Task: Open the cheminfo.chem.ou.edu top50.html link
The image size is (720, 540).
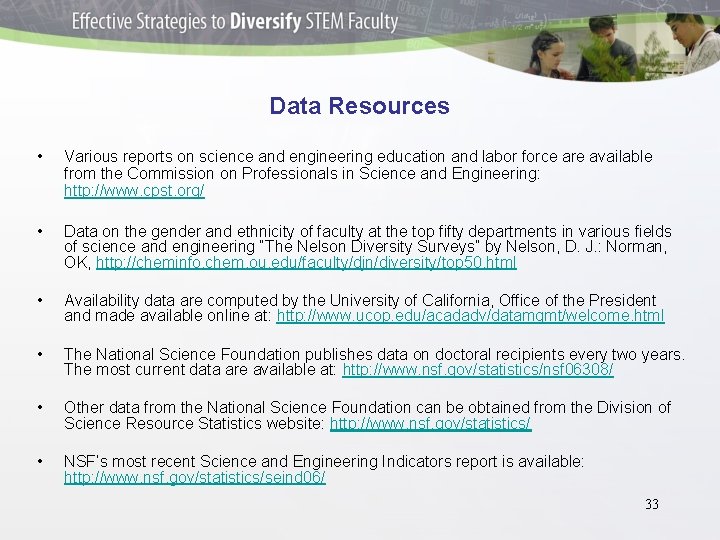Action: pos(306,262)
